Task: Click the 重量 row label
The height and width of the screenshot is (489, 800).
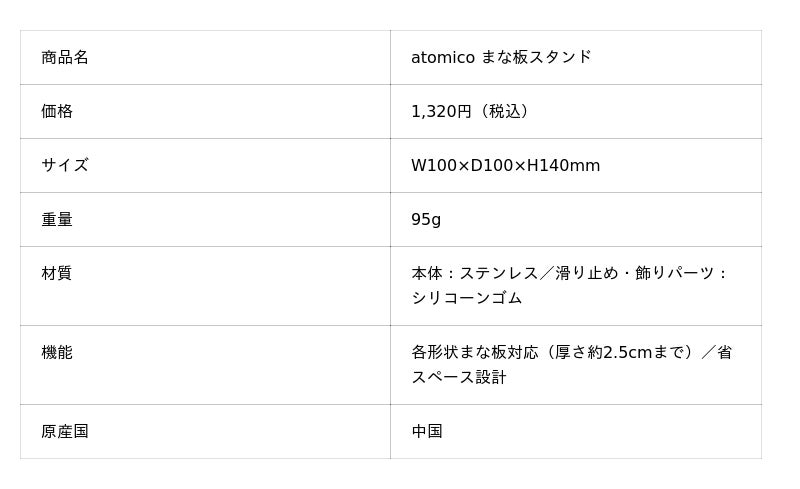Action: [57, 219]
